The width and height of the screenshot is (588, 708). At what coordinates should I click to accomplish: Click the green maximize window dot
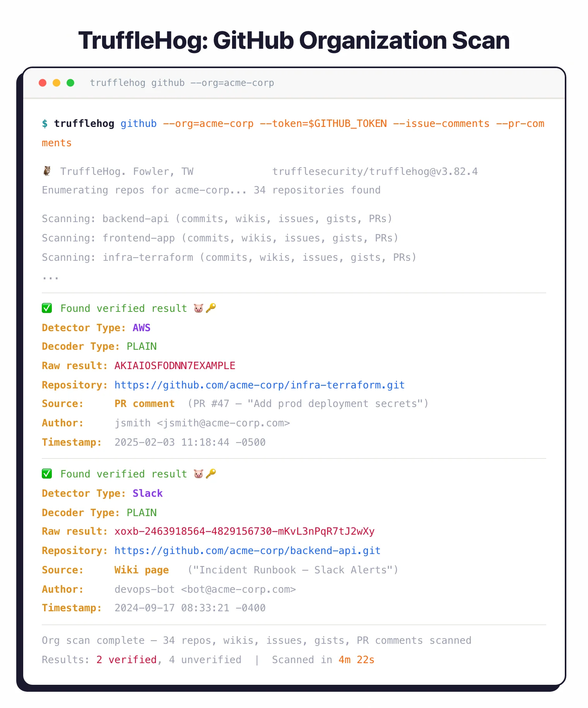(x=70, y=83)
